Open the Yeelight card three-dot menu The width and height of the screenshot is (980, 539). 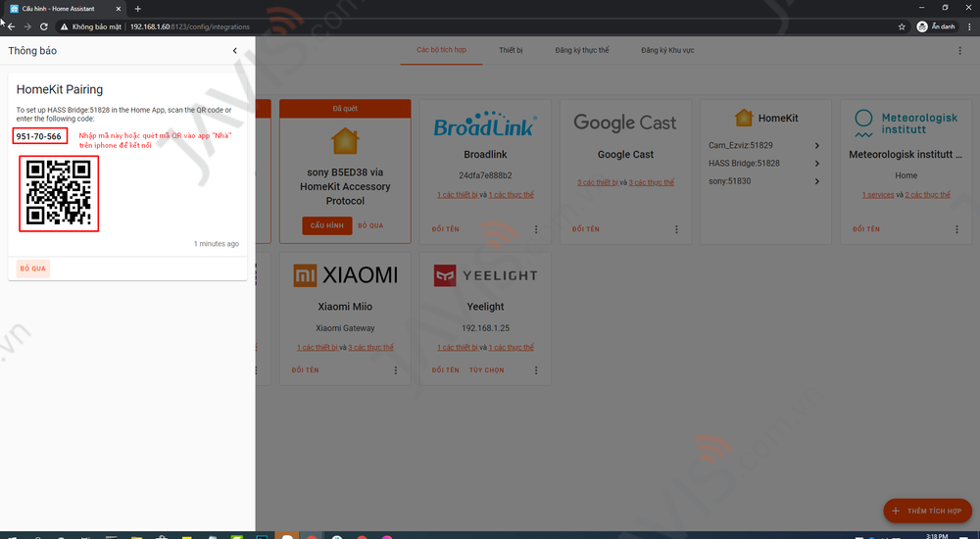pos(536,370)
